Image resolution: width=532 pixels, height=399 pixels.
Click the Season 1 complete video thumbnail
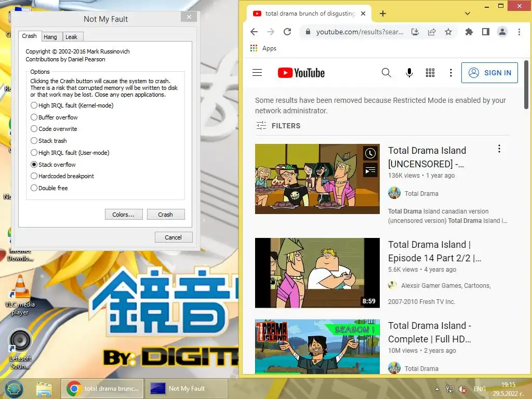click(x=317, y=347)
